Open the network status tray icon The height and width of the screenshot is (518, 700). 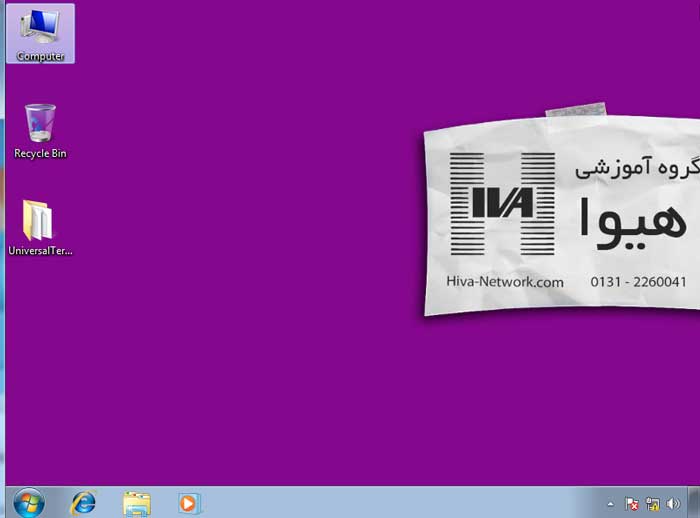coord(652,504)
